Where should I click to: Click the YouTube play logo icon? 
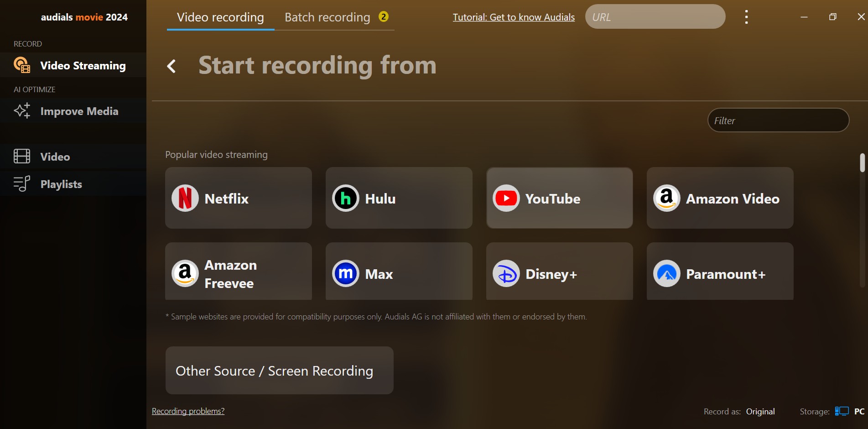click(x=506, y=198)
